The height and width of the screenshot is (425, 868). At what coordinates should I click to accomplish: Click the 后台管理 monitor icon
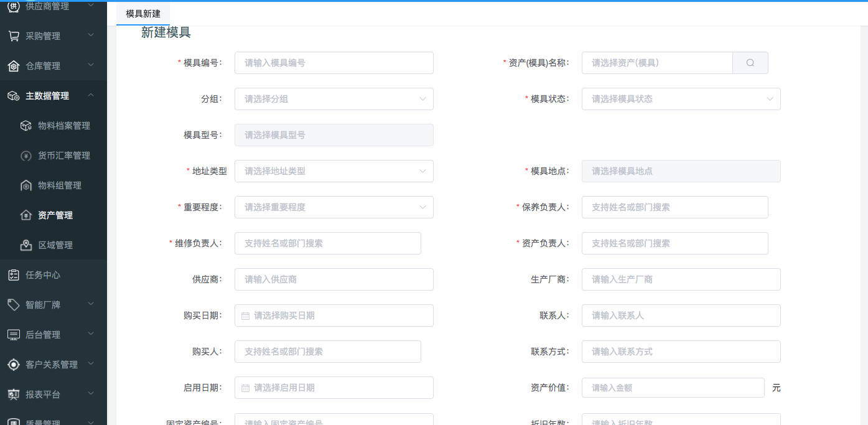tap(13, 335)
